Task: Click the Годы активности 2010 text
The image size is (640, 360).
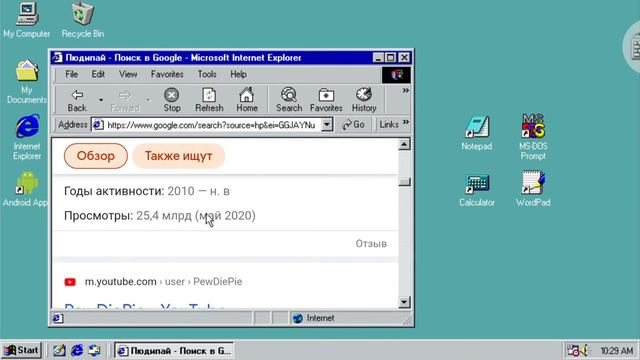Action: pyautogui.click(x=147, y=191)
